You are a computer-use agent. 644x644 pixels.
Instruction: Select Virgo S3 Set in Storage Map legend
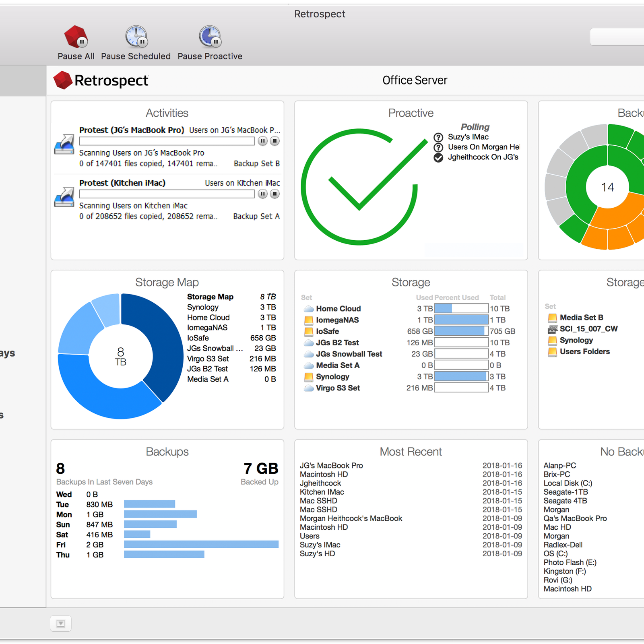[231, 359]
